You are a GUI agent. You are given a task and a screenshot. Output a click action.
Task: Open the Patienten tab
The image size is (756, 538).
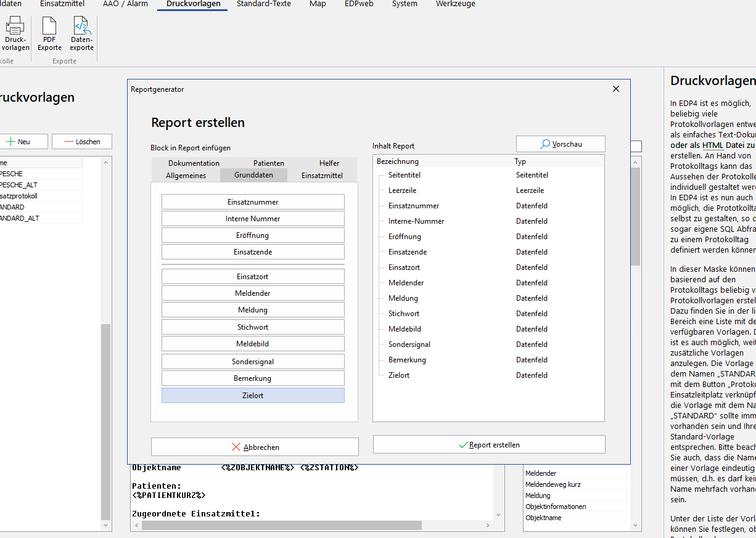[269, 163]
